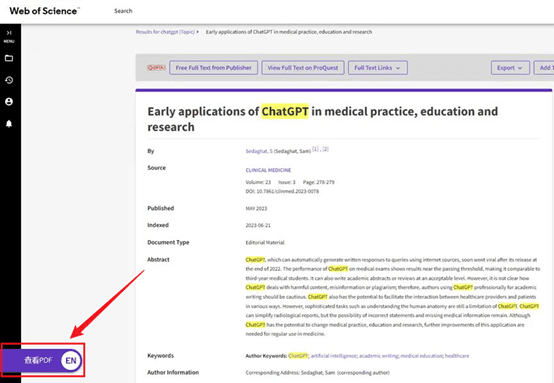Open the academic writing keyword
Screen dimensions: 554x383
point(378,356)
